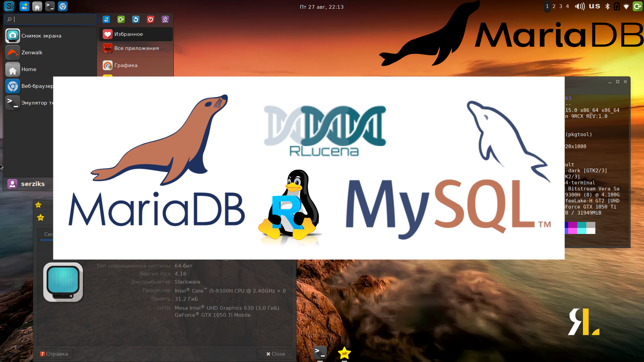This screenshot has width=644, height=362.
Task: Switch to workspace 3
Action: (560, 6)
